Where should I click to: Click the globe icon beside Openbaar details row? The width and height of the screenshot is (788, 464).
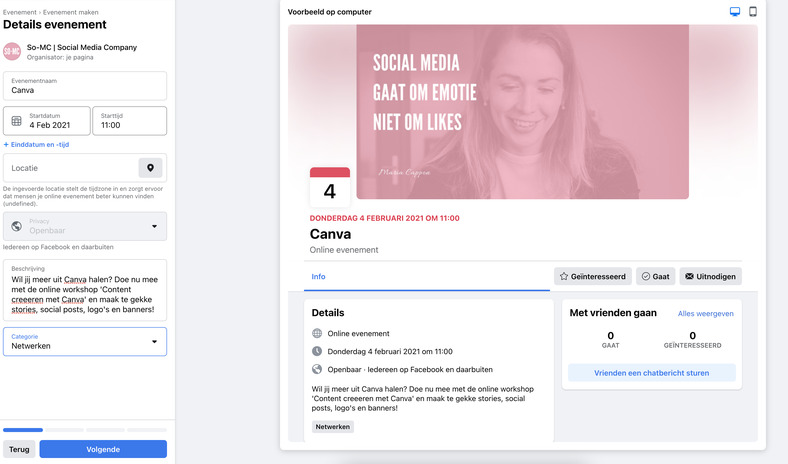[317, 369]
